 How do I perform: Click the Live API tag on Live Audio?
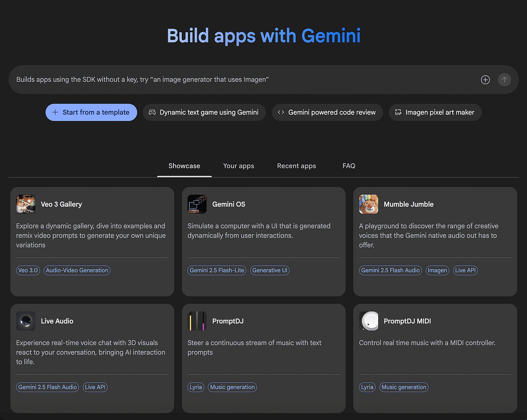pyautogui.click(x=95, y=387)
